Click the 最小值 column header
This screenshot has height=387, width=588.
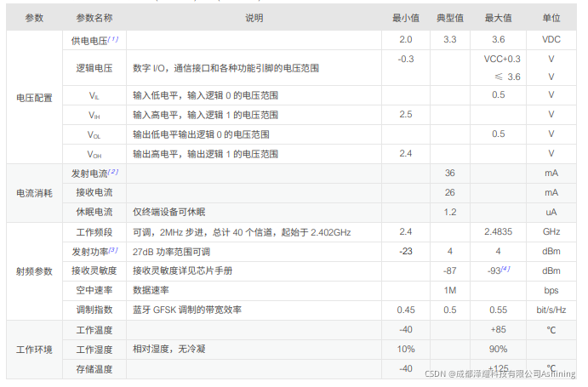tap(406, 18)
